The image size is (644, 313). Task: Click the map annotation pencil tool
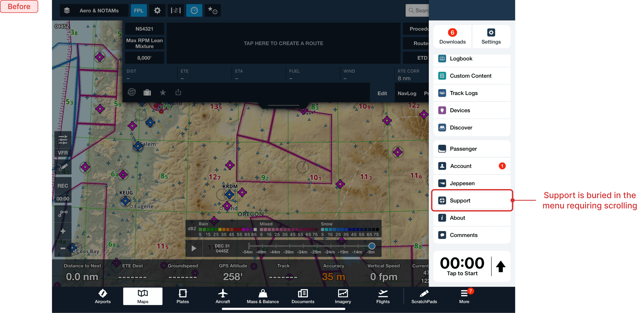tap(63, 167)
